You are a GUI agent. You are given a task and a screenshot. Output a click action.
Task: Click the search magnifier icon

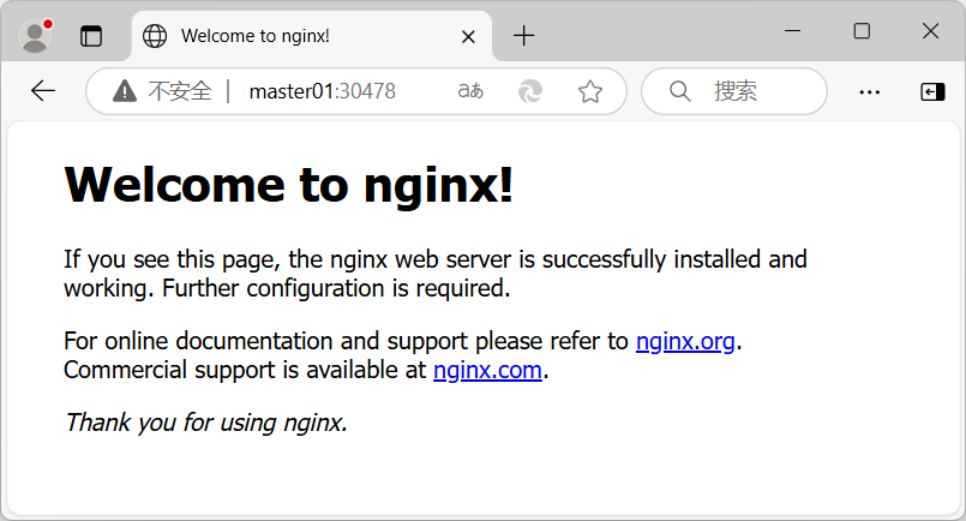pos(680,91)
